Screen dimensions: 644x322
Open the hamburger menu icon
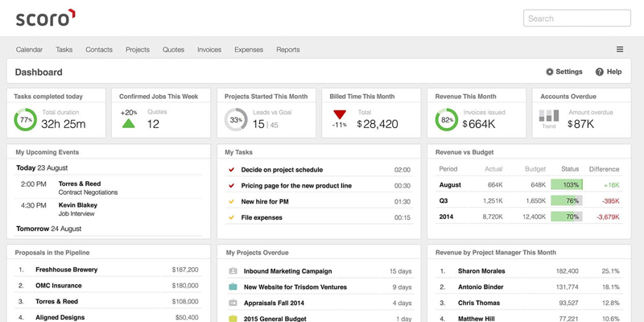(x=620, y=50)
